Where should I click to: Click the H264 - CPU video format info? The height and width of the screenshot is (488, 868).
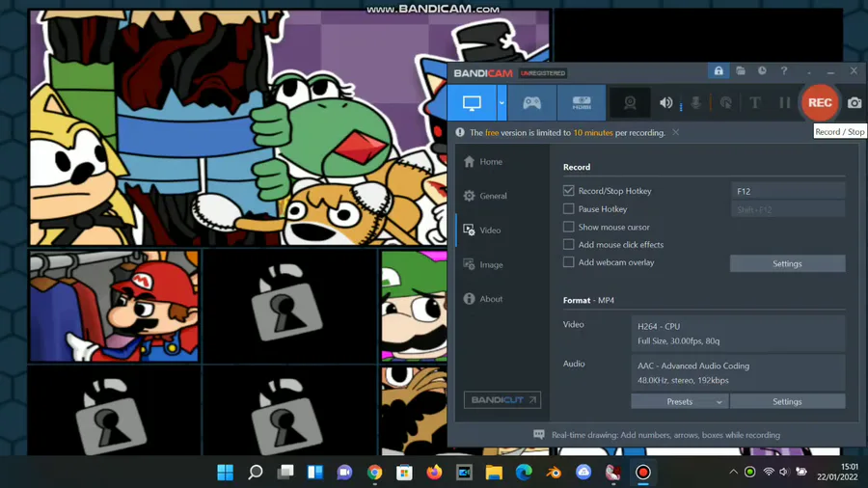coord(738,334)
